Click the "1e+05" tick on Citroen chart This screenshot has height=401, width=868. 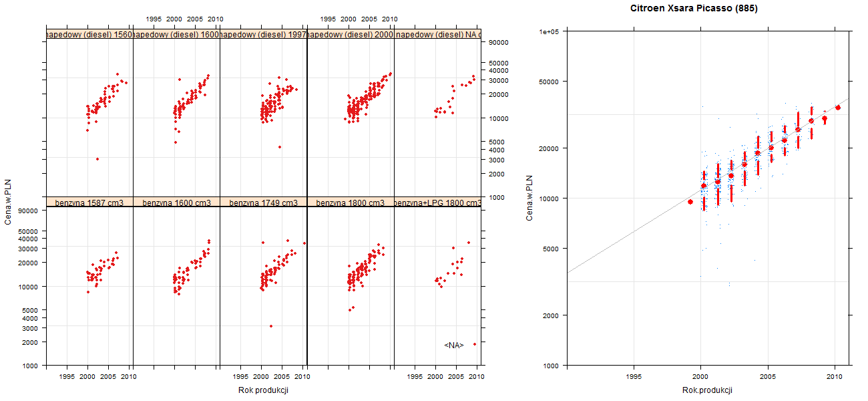click(550, 31)
